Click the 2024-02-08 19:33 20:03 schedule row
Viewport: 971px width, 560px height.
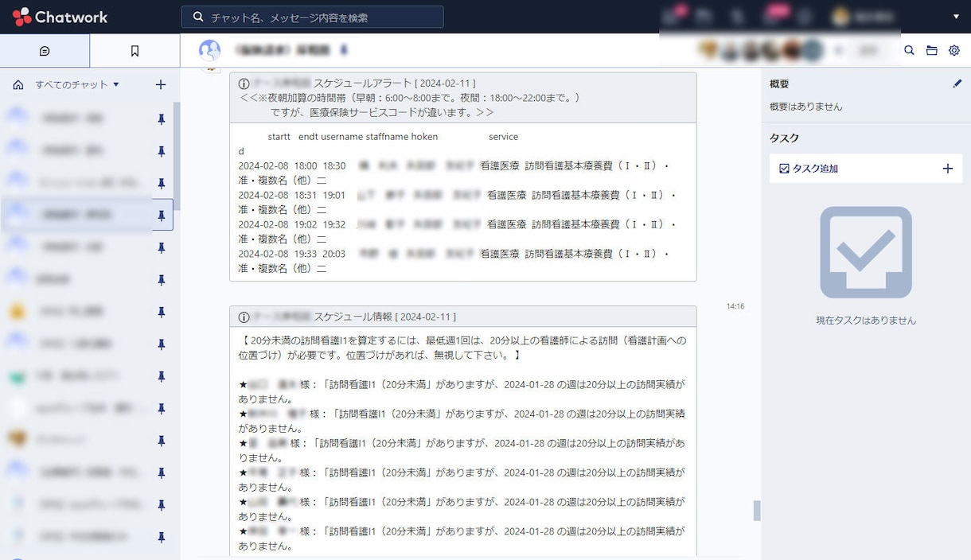click(454, 261)
